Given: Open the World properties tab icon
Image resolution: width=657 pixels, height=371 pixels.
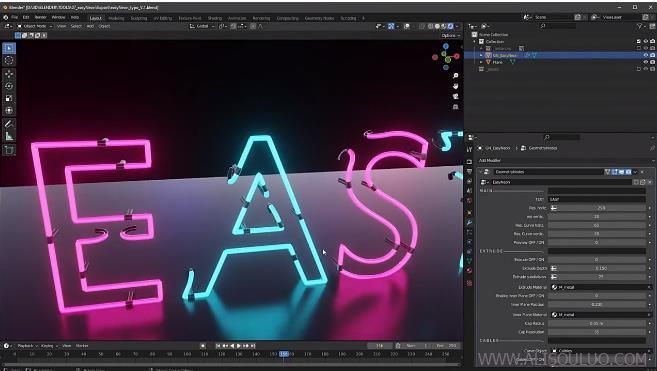Looking at the screenshot, I should click(x=470, y=200).
